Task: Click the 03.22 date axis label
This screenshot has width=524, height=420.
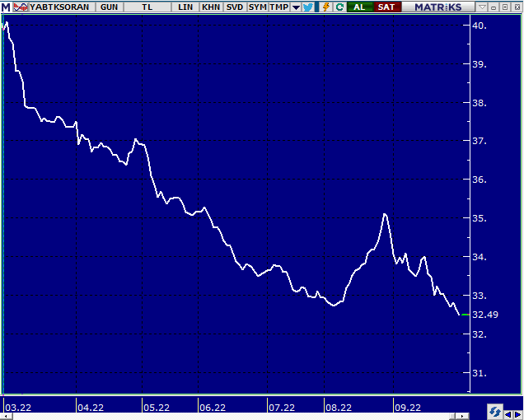Action: pyautogui.click(x=18, y=408)
